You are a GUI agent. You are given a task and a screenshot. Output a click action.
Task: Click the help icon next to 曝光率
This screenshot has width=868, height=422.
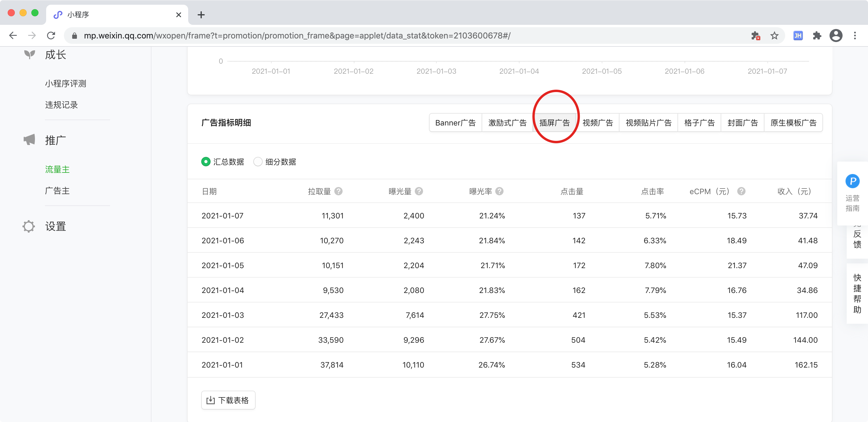point(499,191)
